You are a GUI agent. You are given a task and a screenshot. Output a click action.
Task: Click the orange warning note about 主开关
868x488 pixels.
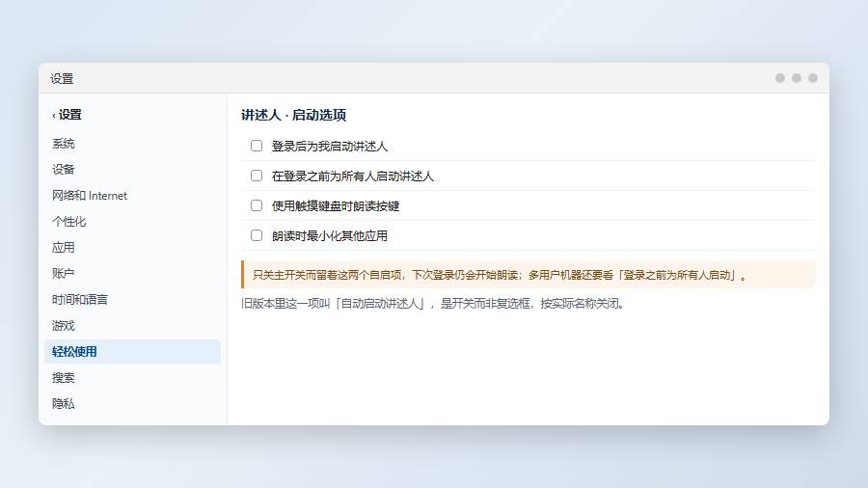(x=529, y=275)
